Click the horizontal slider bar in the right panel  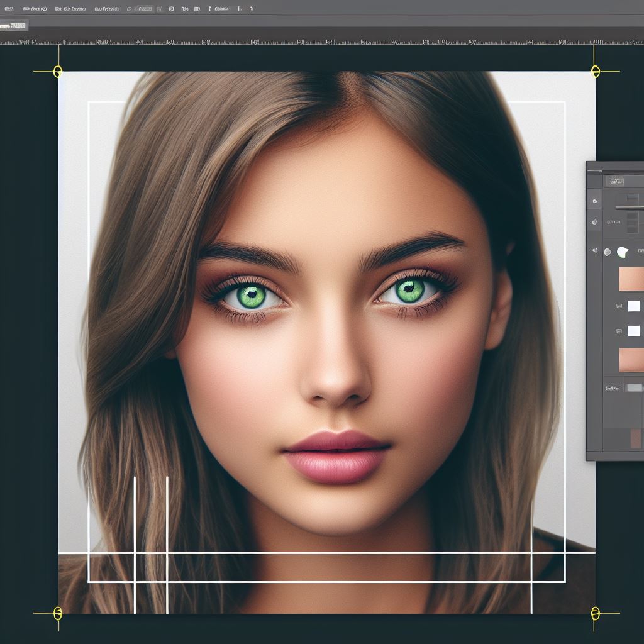(630, 207)
